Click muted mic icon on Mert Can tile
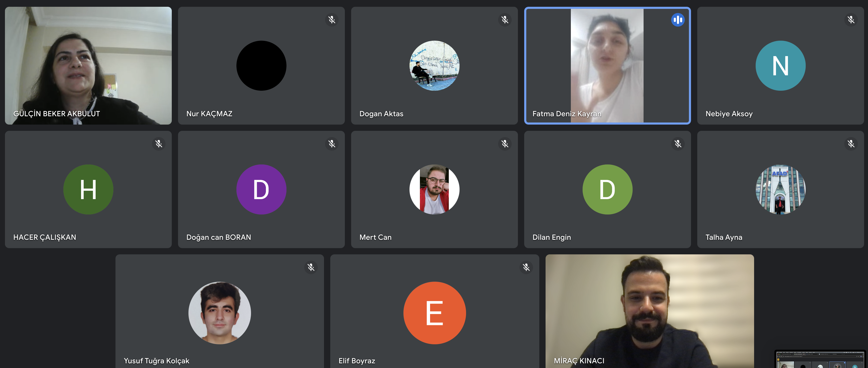The height and width of the screenshot is (368, 868). click(505, 144)
